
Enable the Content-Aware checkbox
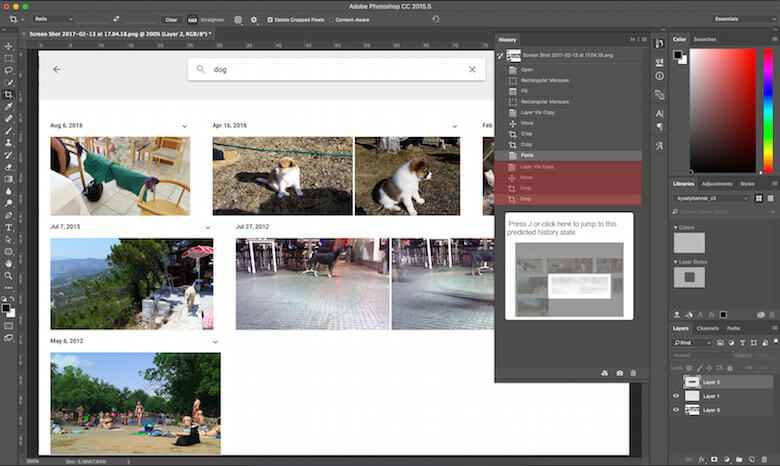pyautogui.click(x=332, y=19)
